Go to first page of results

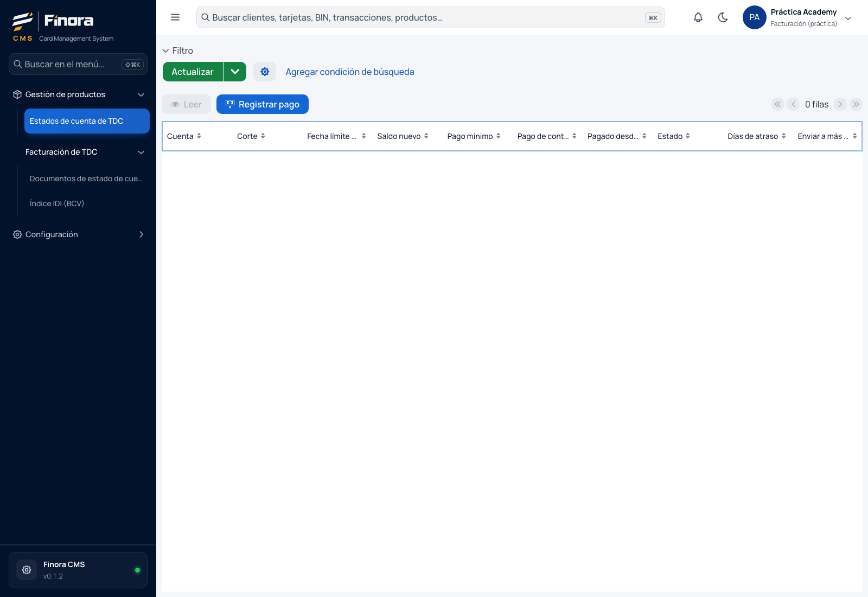[x=778, y=104]
